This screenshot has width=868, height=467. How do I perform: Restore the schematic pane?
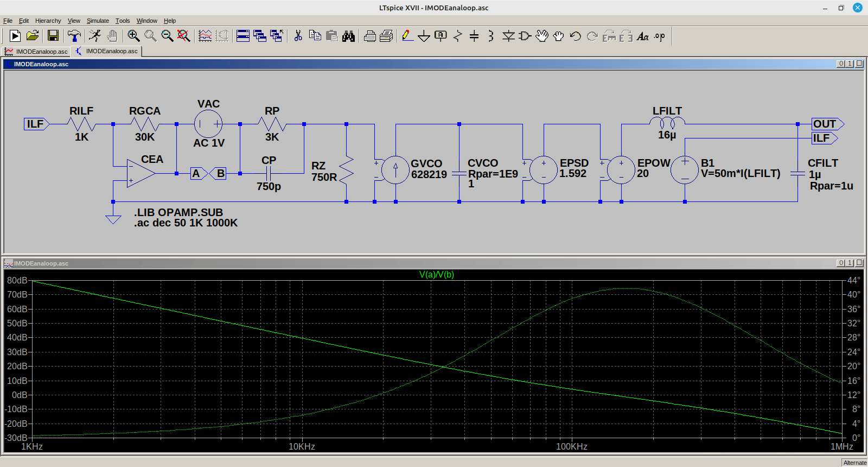coord(850,64)
